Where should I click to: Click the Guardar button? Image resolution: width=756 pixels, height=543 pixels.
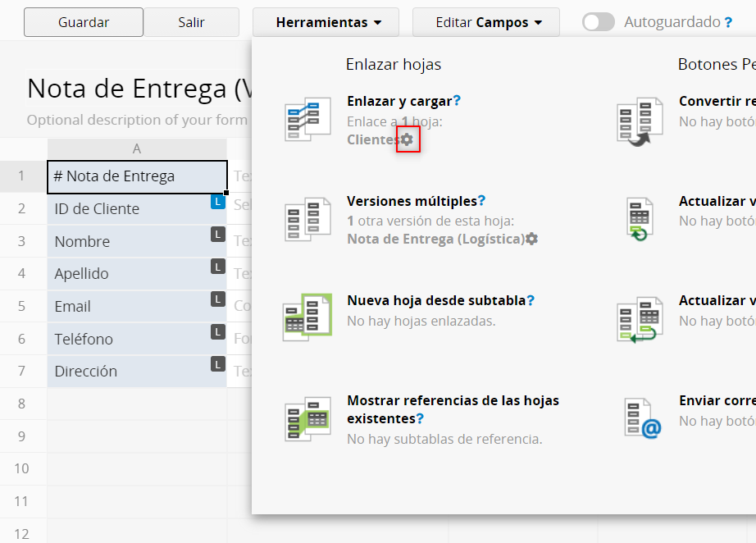point(84,22)
